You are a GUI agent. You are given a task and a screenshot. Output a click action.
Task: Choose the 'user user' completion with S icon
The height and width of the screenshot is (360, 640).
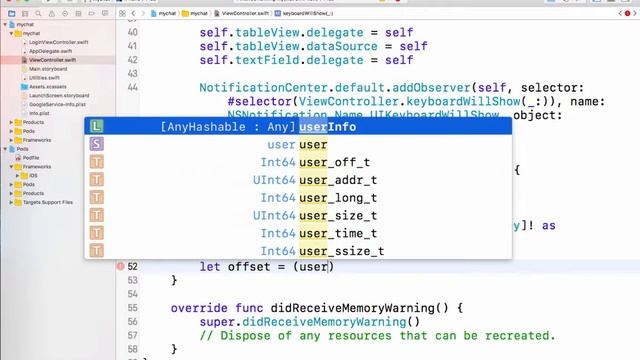pyautogui.click(x=298, y=144)
